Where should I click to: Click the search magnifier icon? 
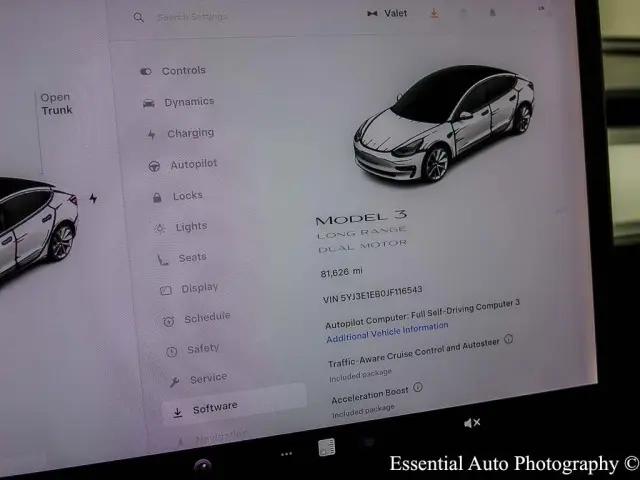(139, 18)
